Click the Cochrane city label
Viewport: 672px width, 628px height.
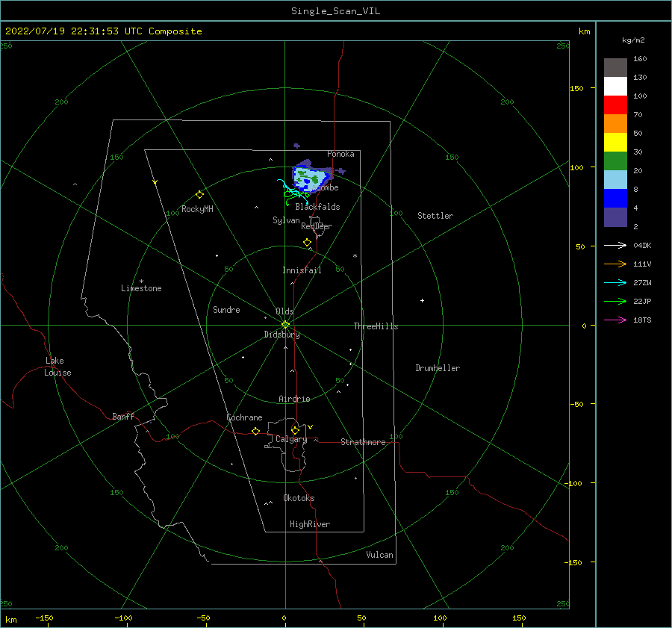pos(244,417)
